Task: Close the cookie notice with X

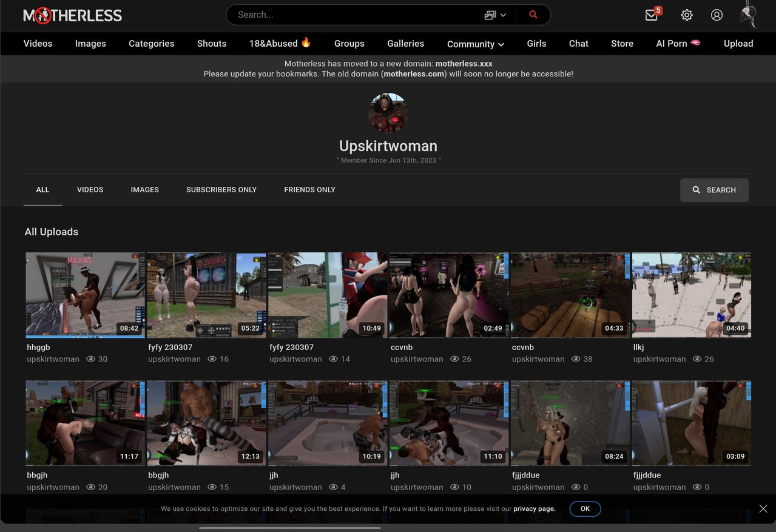Action: [763, 509]
